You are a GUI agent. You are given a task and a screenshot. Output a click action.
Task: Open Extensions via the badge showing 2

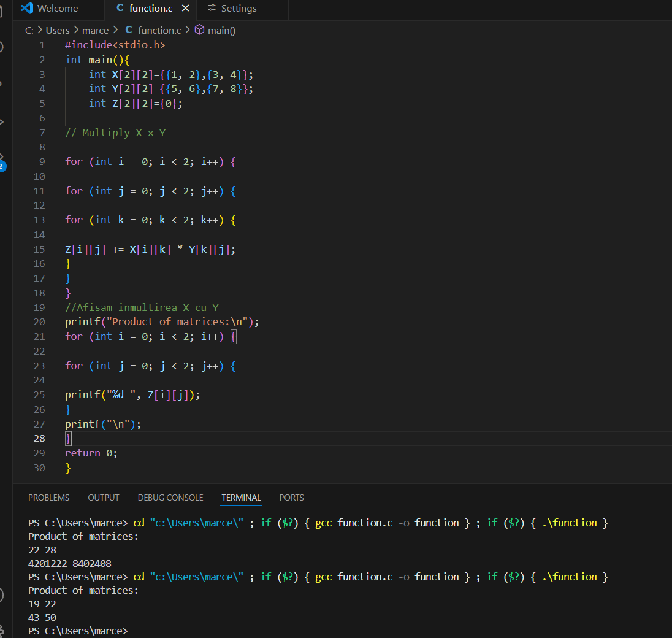[x=2, y=164]
